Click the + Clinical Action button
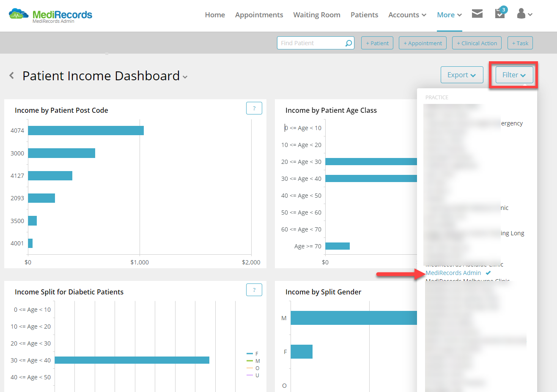 coord(477,43)
